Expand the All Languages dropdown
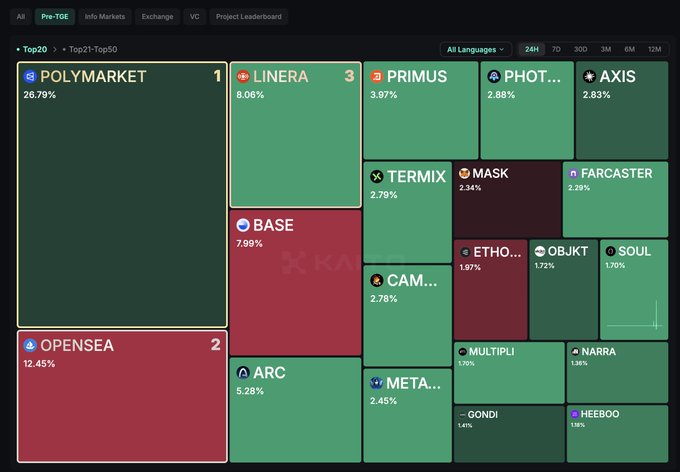Screen dimensions: 680x472 476,49
